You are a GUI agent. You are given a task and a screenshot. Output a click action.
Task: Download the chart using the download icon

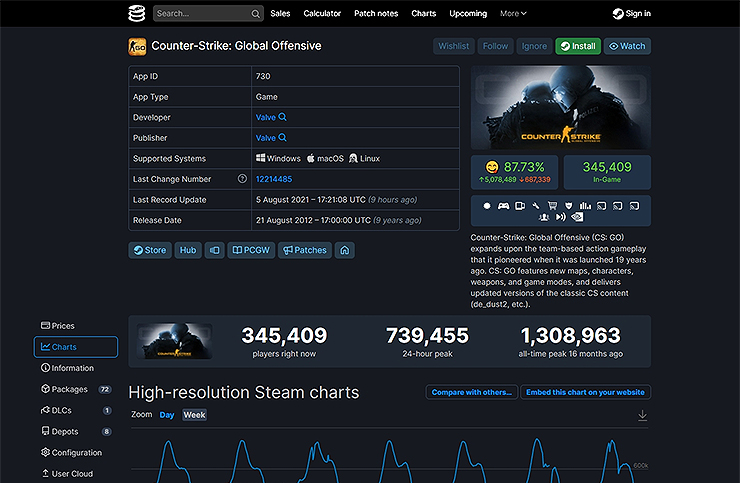[x=642, y=415]
